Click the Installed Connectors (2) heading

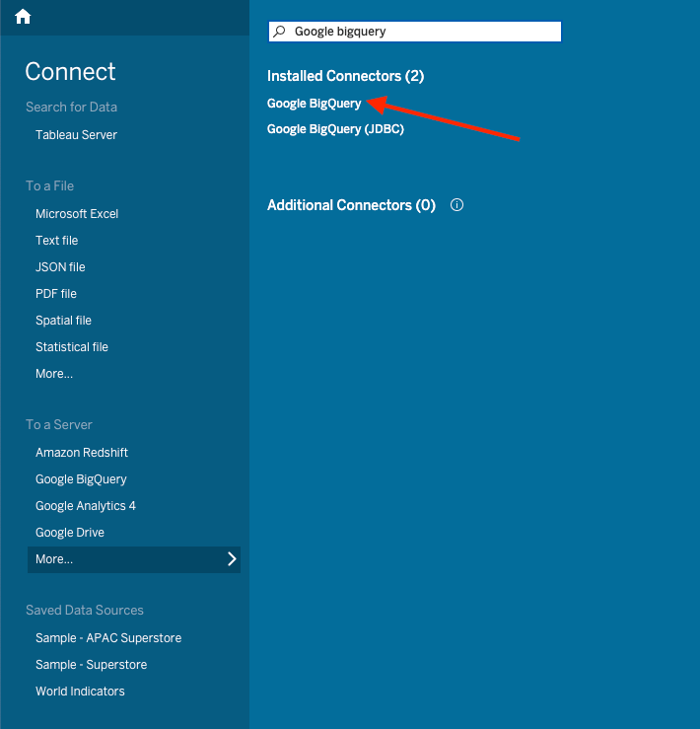coord(345,76)
